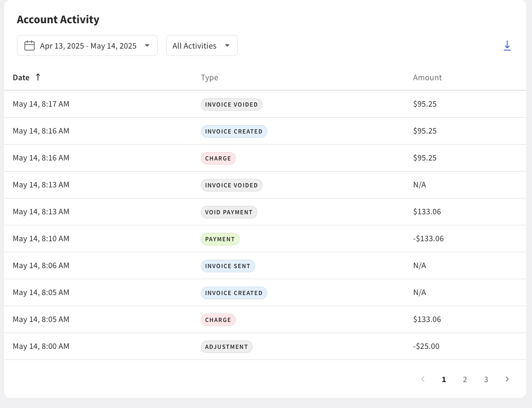532x408 pixels.
Task: Click the All Activities dropdown caret
Action: coord(227,45)
